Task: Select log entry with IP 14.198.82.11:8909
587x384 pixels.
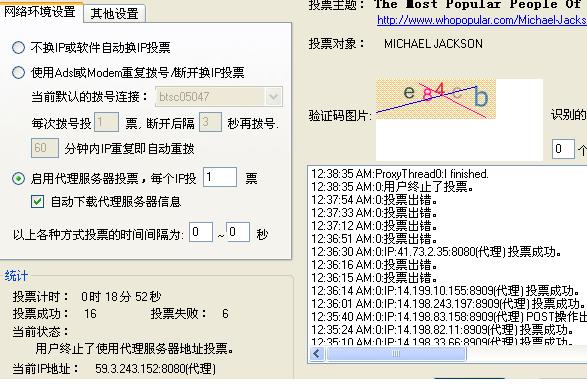Action: 442,330
